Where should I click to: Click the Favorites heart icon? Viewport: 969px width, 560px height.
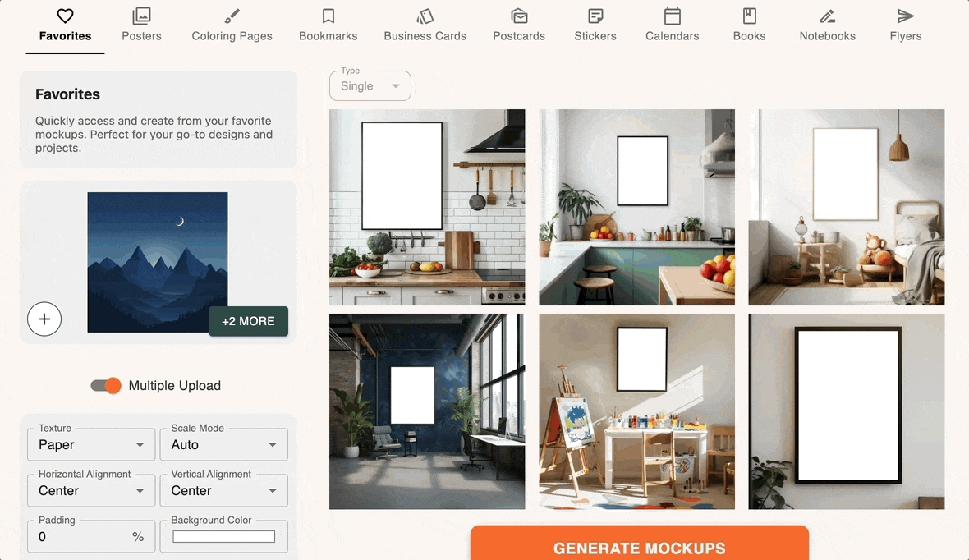[65, 16]
